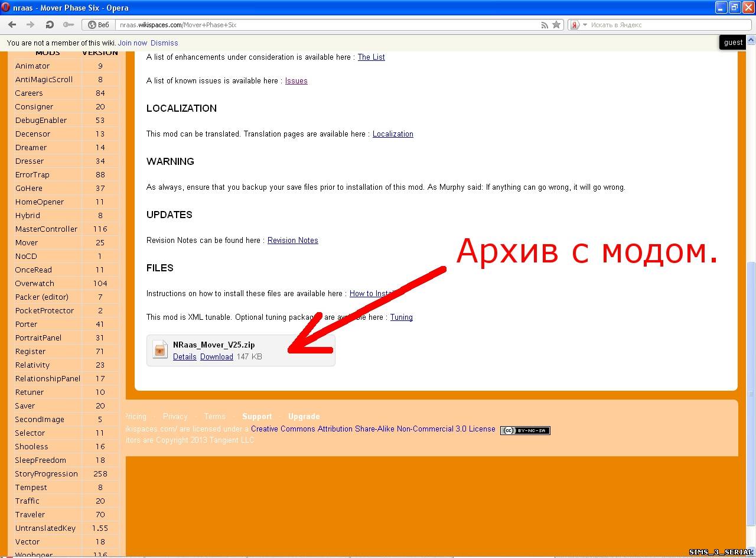Open the HomeOpener mod in sidebar
Viewport: 756px width, 558px height.
(x=40, y=202)
